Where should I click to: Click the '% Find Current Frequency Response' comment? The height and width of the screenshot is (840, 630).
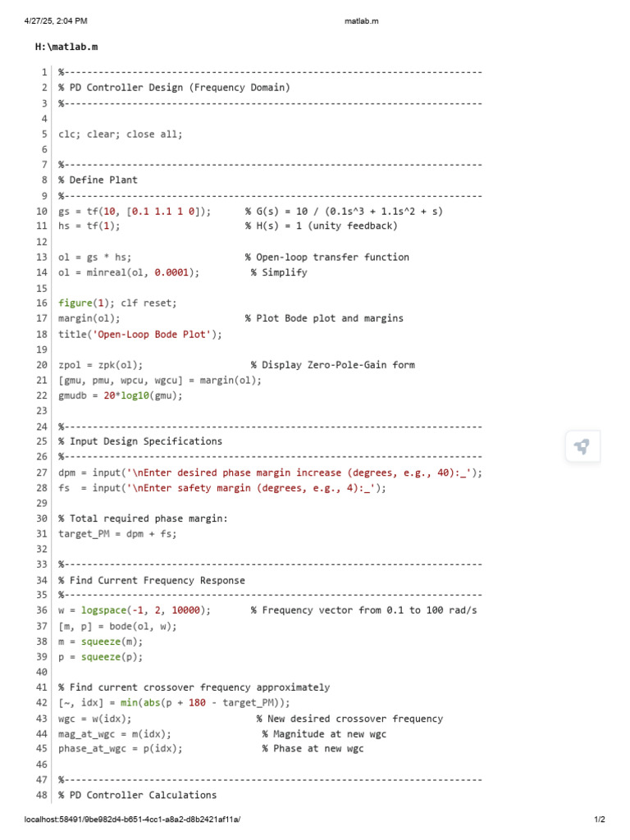[151, 580]
